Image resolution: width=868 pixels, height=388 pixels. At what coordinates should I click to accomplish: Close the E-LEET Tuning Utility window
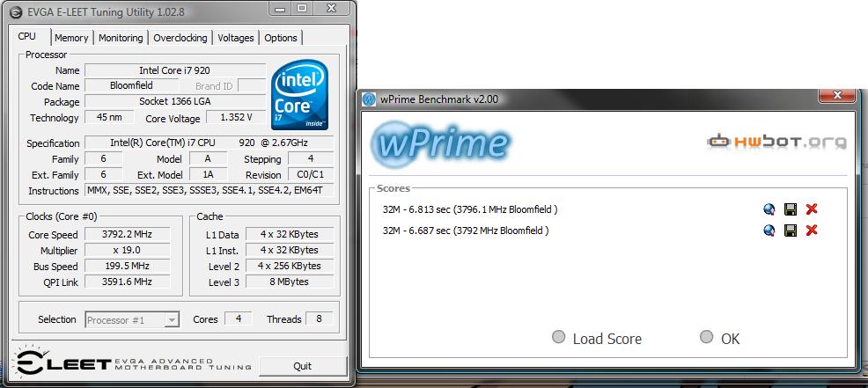(x=332, y=8)
